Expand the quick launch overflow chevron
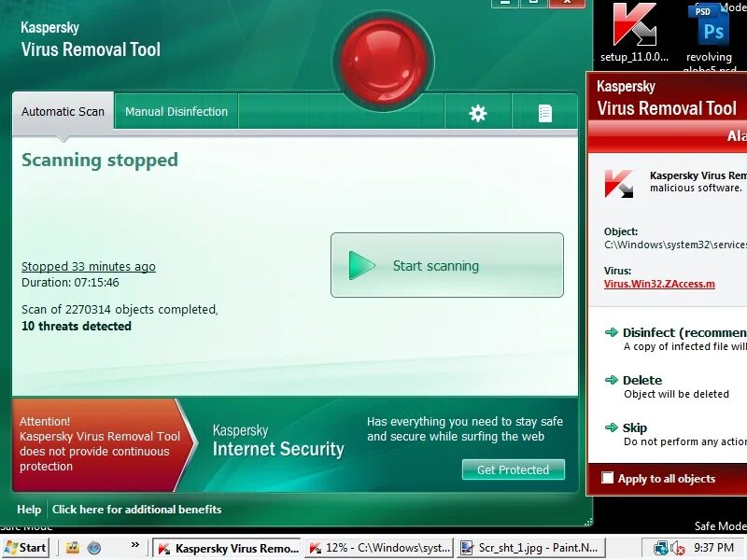The width and height of the screenshot is (747, 560). click(x=135, y=545)
